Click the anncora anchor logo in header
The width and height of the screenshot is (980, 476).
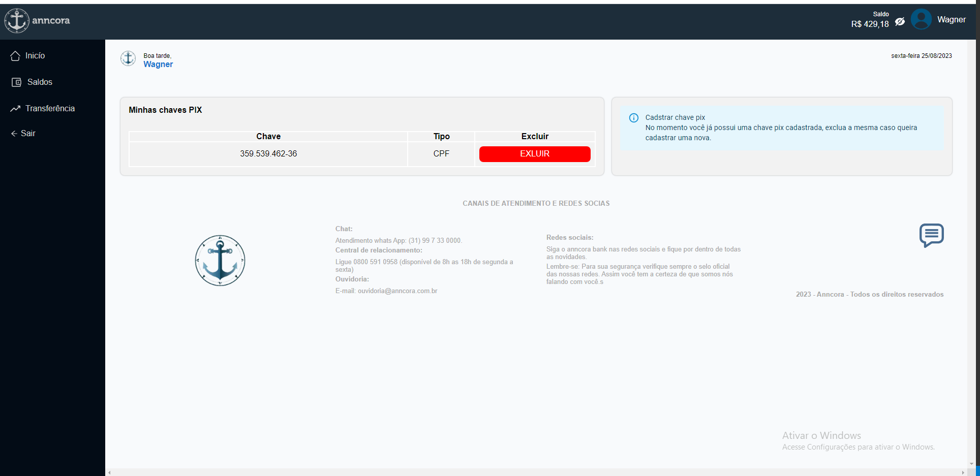pos(17,21)
